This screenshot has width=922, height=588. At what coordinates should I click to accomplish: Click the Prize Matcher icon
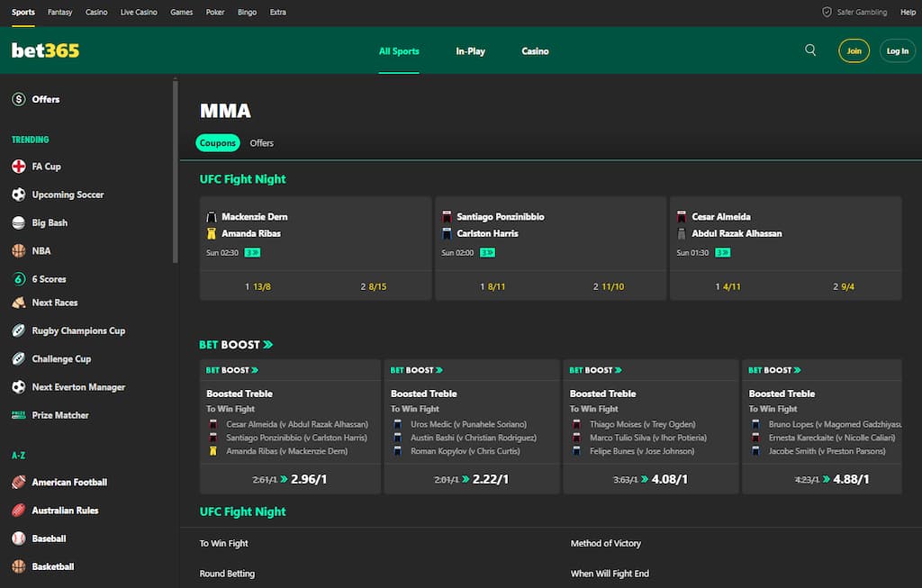click(19, 415)
